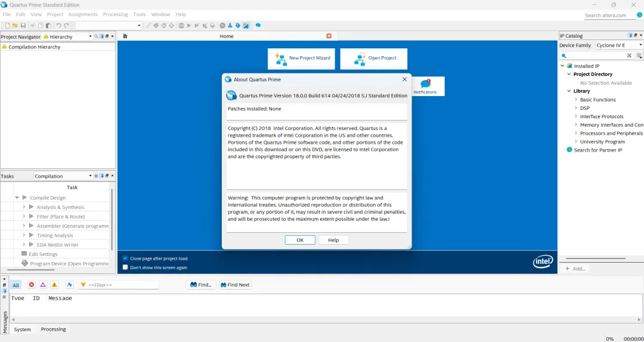Open the IP Catalog list options menu icon

[639, 56]
